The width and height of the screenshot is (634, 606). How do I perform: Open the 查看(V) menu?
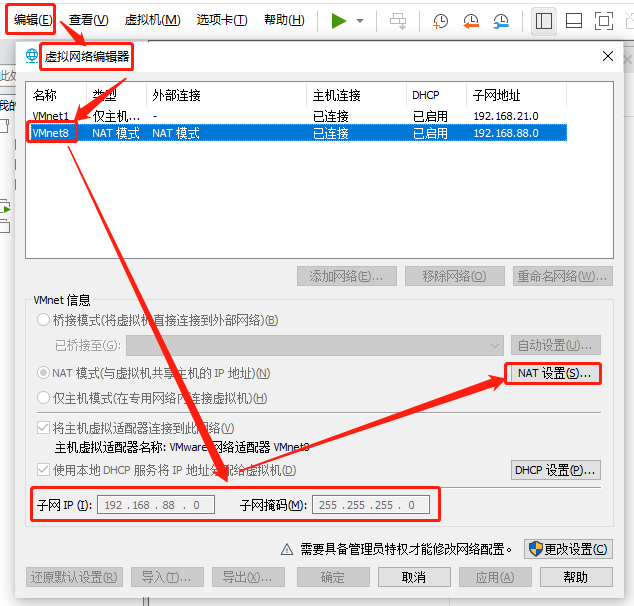[89, 20]
